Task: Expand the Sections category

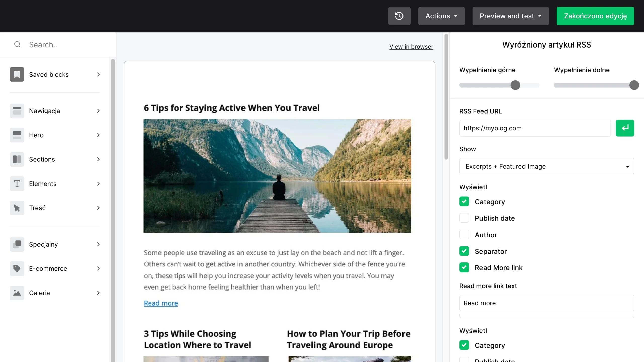Action: (x=55, y=159)
